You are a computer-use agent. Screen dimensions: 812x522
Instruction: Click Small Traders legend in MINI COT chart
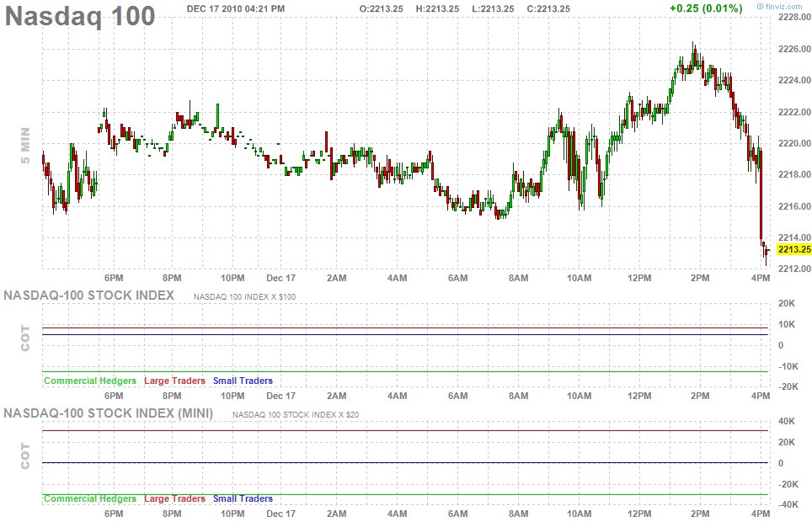pos(243,498)
